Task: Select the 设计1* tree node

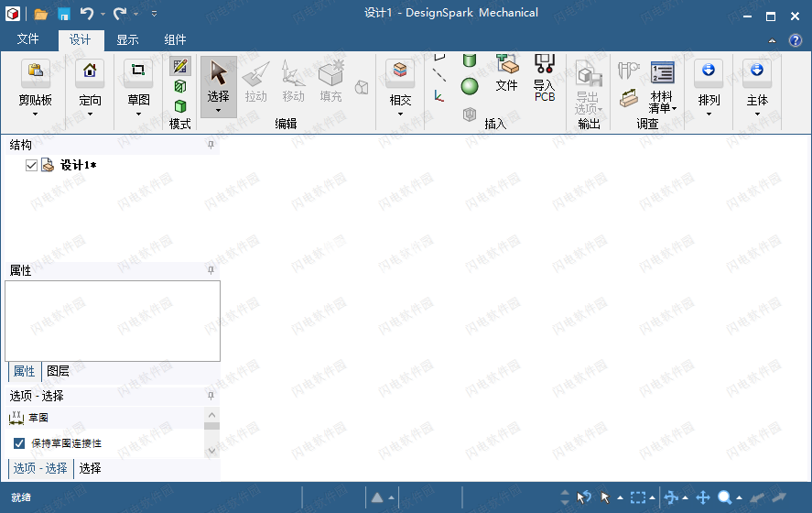Action: [x=78, y=165]
